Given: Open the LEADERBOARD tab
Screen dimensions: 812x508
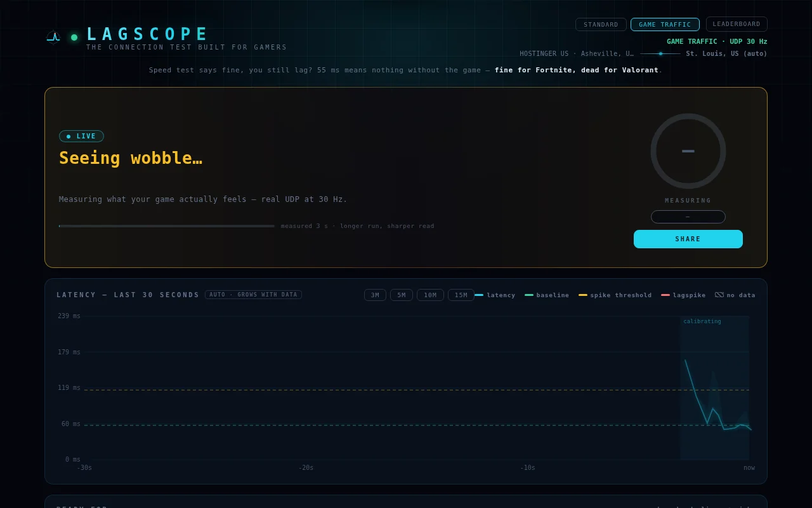Looking at the screenshot, I should point(737,24).
